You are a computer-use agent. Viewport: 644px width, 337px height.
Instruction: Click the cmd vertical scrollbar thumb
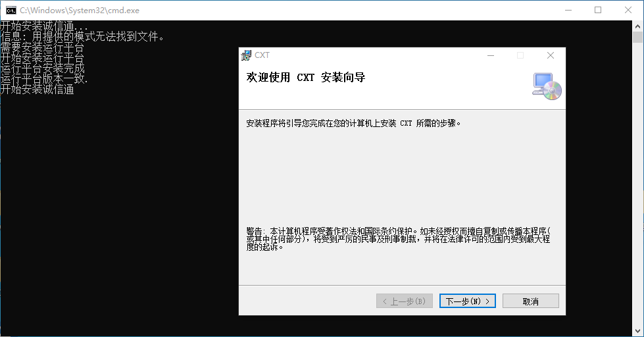(x=637, y=38)
